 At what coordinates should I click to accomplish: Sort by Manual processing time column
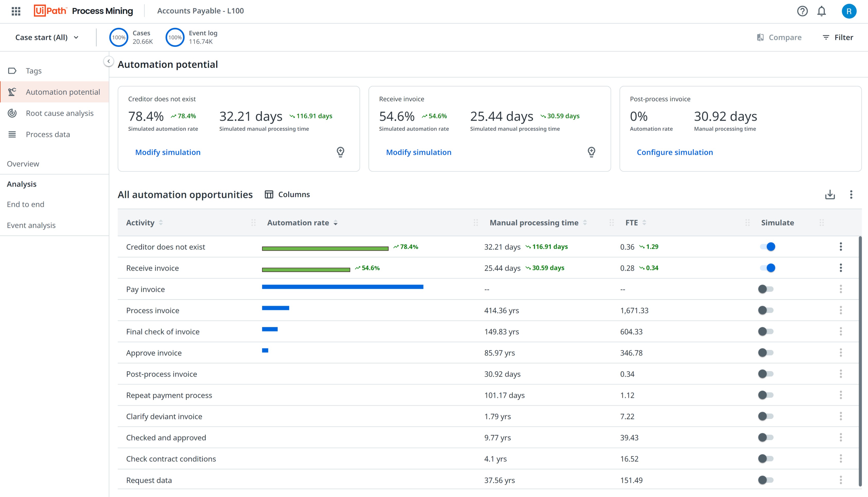pyautogui.click(x=585, y=223)
